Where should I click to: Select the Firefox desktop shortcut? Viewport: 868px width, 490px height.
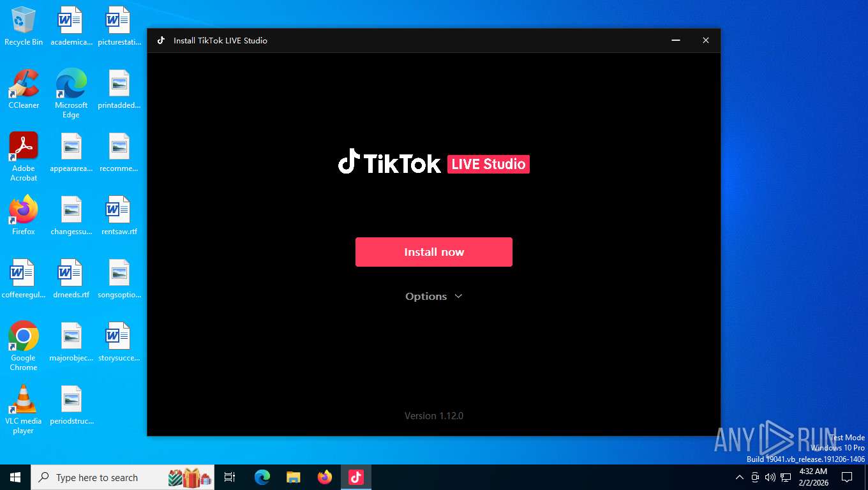[x=24, y=216]
